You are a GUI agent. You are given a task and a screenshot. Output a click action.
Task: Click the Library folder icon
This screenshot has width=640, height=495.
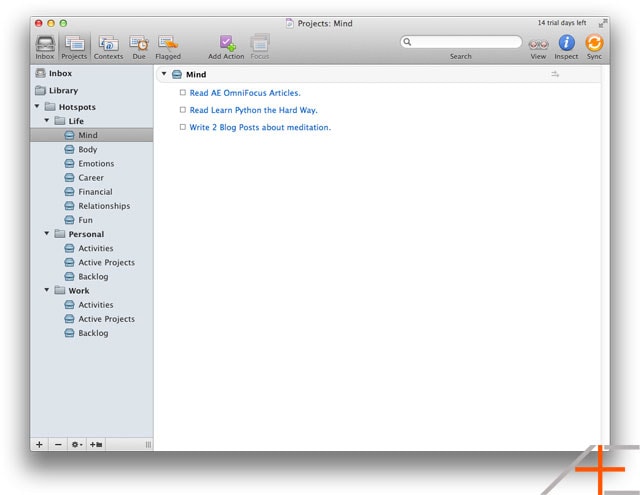point(40,90)
